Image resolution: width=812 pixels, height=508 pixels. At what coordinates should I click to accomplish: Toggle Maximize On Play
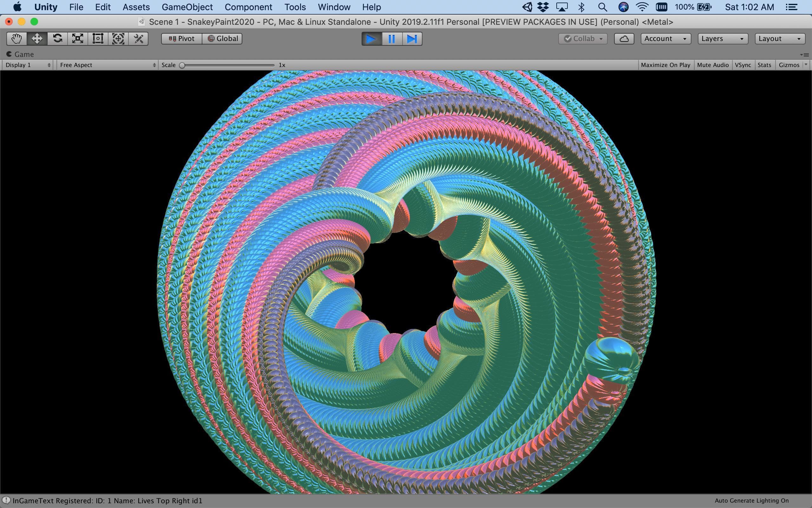[665, 65]
